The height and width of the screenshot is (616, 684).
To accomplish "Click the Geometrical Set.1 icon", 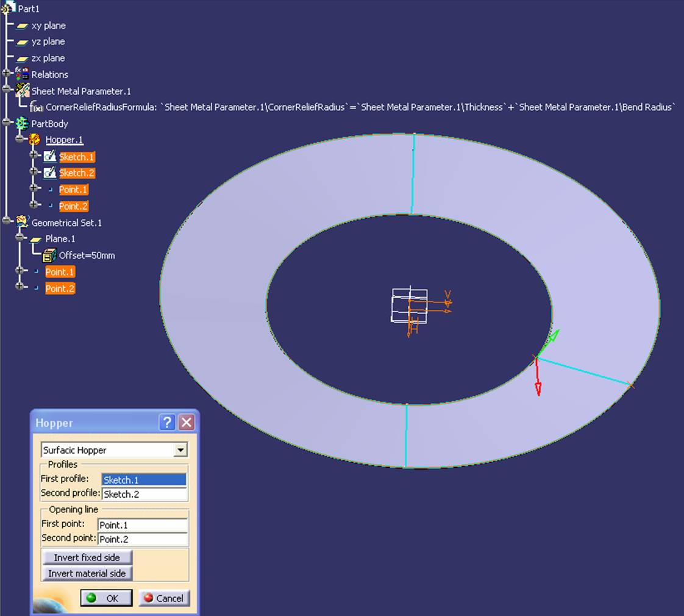I will pos(22,222).
